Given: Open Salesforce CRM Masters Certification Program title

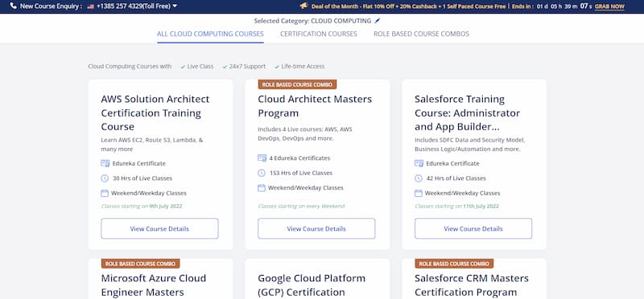Looking at the screenshot, I should tap(472, 285).
